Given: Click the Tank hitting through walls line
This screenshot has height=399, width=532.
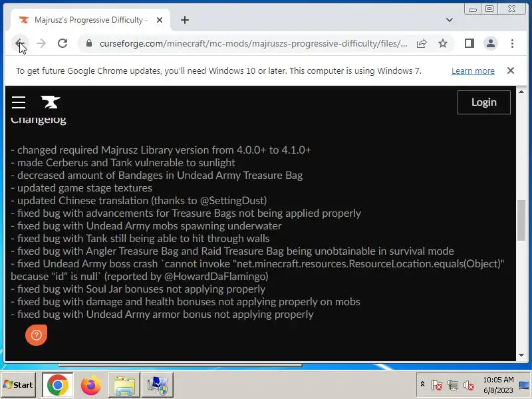Looking at the screenshot, I should click(x=140, y=239).
